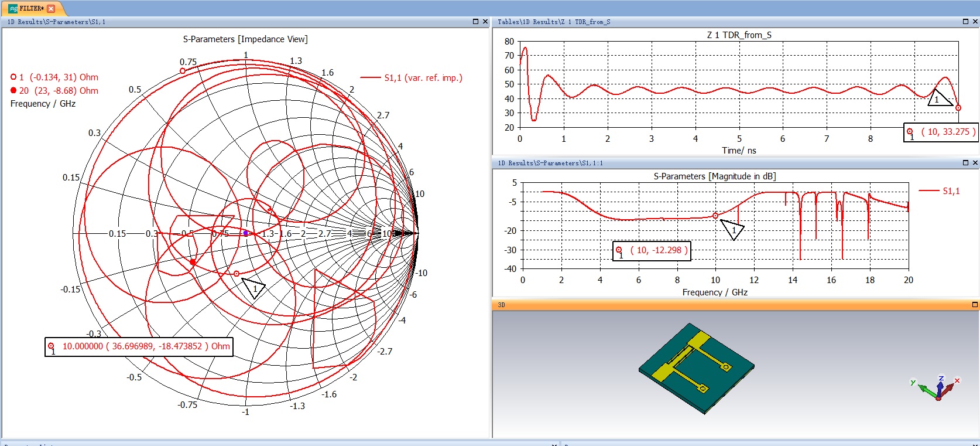
Task: Select the Smith chart marker label 10.000000 Ohm
Action: tap(139, 346)
